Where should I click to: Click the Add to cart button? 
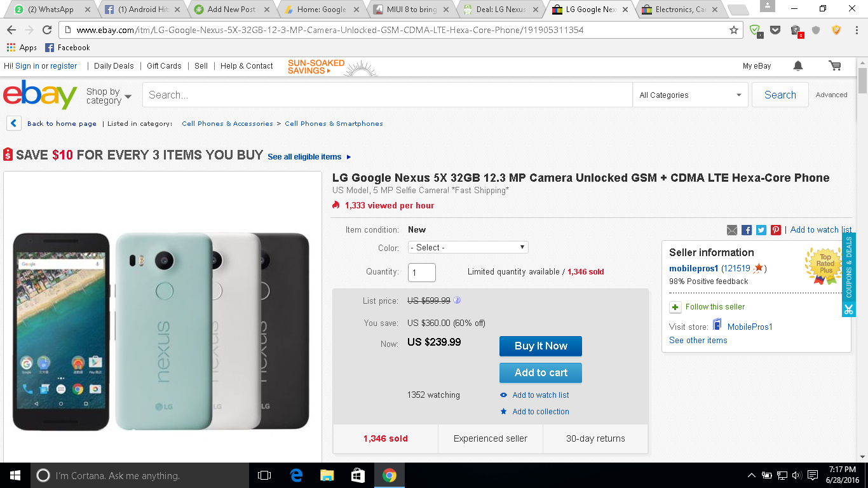[541, 373]
